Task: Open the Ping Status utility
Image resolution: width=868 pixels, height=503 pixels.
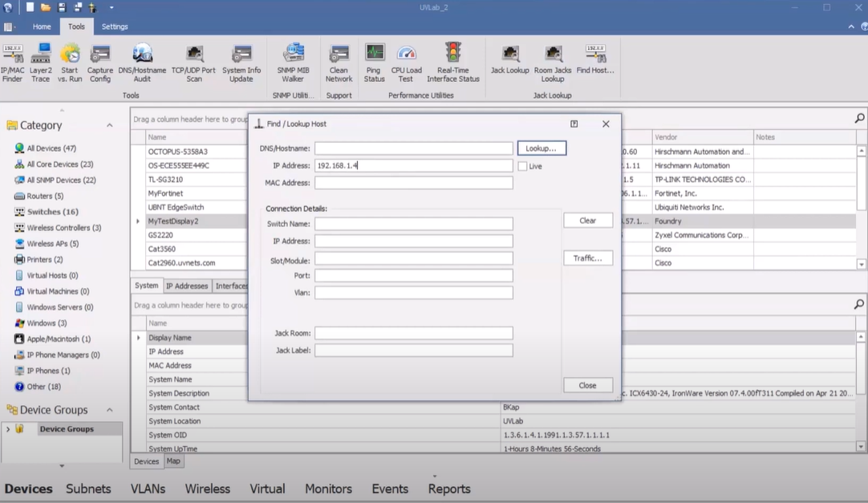Action: pos(374,63)
